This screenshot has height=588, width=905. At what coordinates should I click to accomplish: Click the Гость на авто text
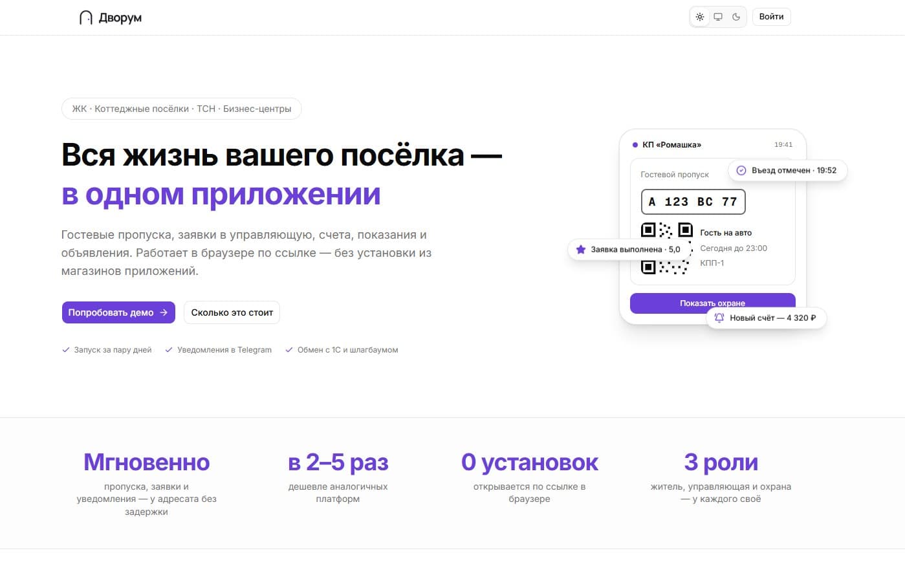point(726,233)
